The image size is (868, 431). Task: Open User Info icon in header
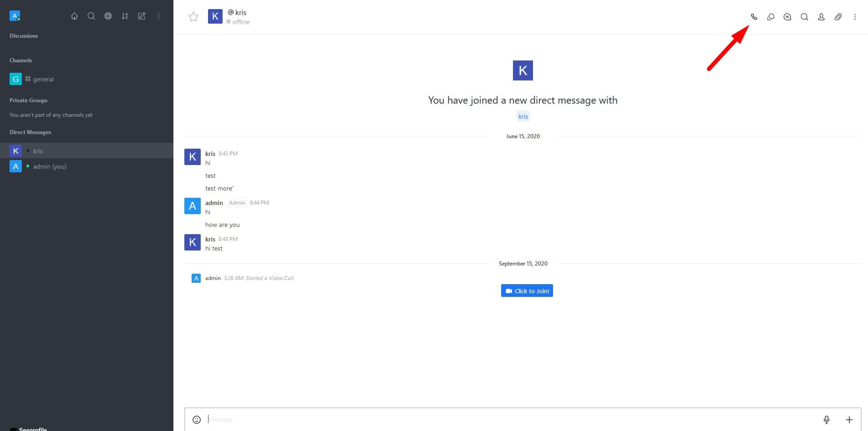pyautogui.click(x=821, y=17)
